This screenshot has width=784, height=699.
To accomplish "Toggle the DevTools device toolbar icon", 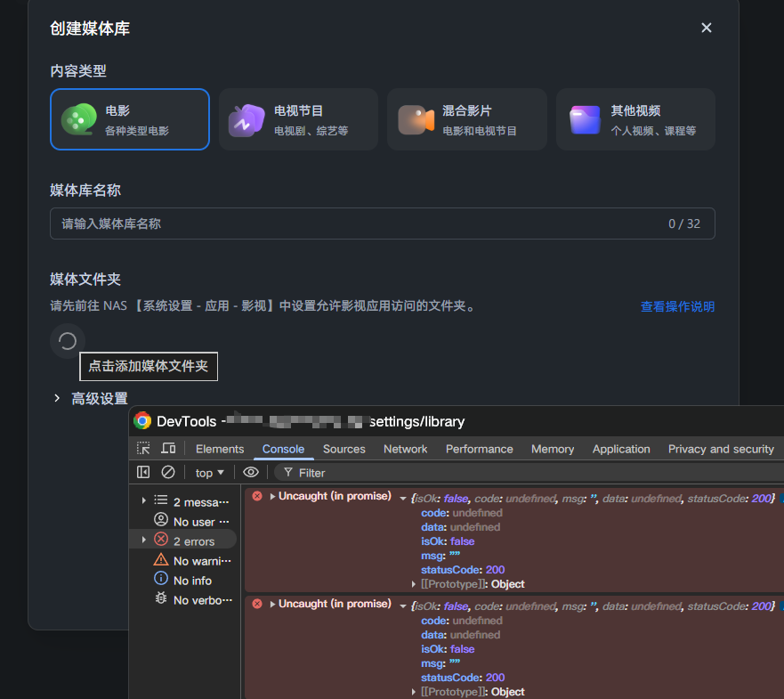I will (x=168, y=449).
